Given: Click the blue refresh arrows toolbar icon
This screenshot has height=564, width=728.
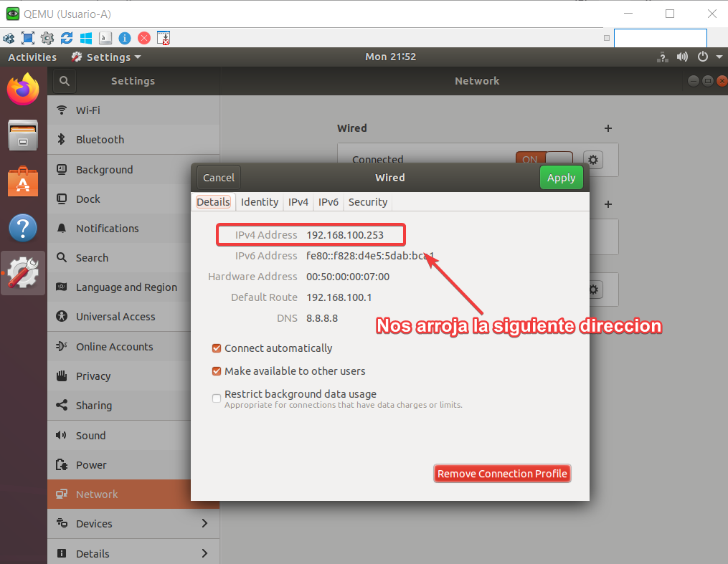Looking at the screenshot, I should pyautogui.click(x=67, y=38).
